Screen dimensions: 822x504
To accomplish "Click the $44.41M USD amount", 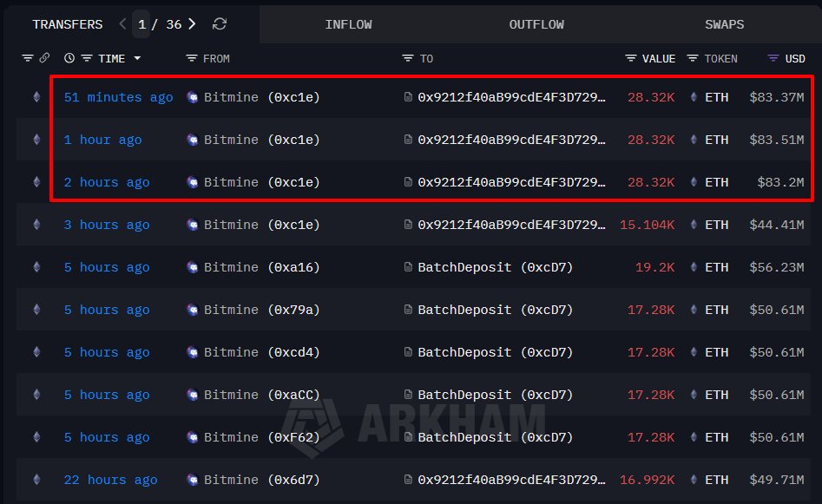I will (776, 225).
